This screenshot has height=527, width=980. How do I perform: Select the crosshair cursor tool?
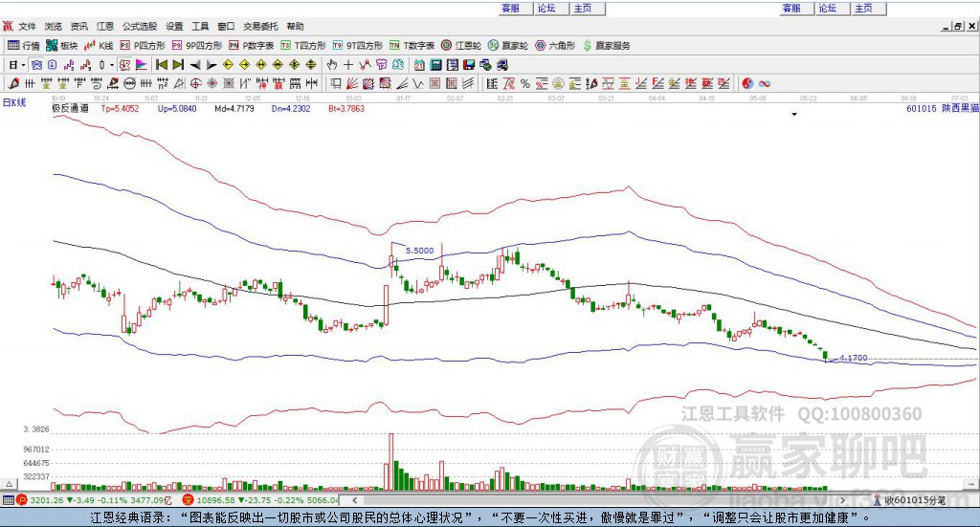pyautogui.click(x=348, y=65)
